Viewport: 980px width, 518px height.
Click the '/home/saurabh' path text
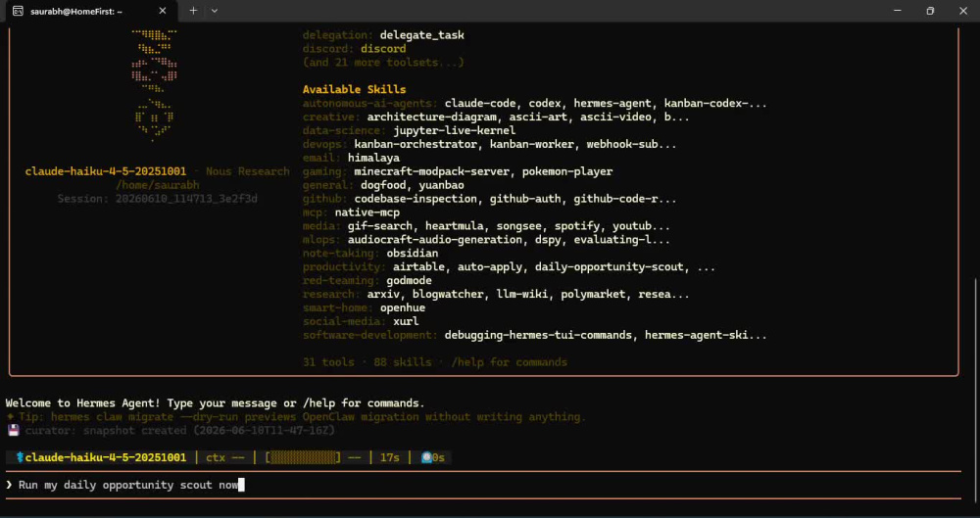(158, 185)
